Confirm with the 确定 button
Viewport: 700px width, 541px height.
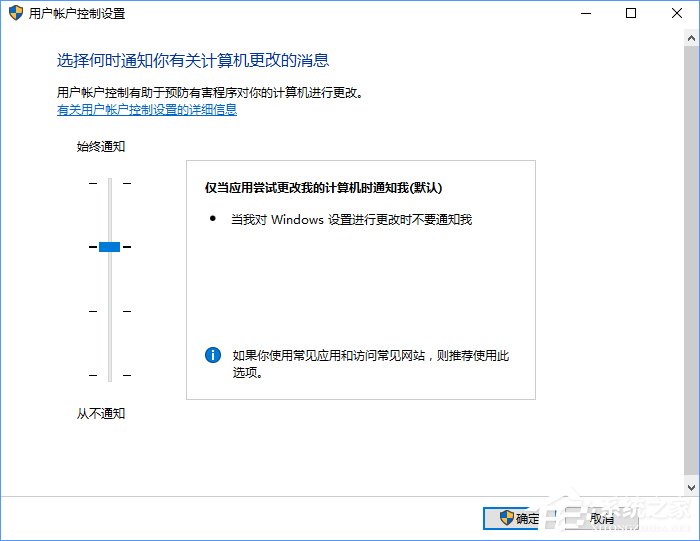520,518
